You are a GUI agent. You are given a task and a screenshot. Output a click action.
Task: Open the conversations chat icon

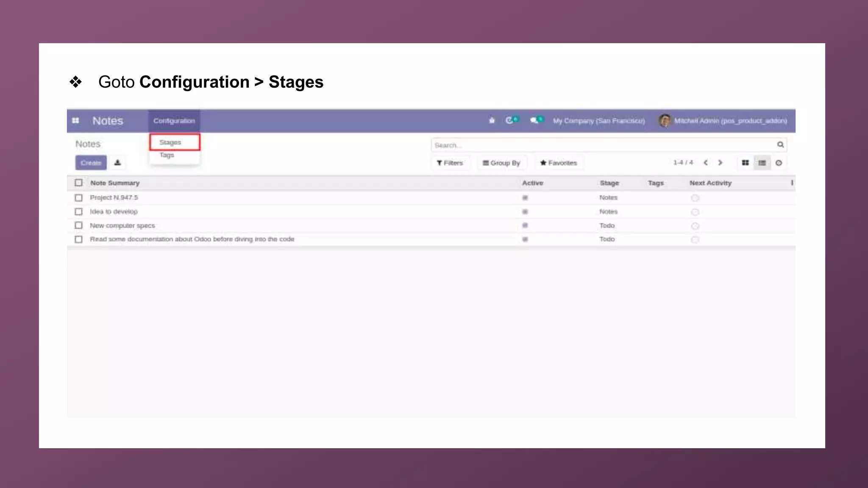coord(534,121)
